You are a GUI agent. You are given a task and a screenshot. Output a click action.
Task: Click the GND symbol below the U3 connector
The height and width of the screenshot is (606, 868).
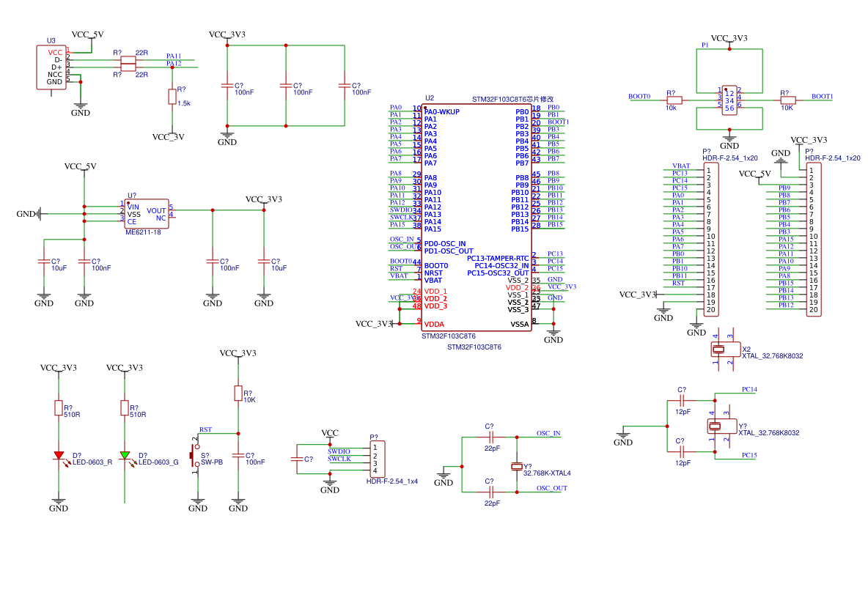[81, 109]
